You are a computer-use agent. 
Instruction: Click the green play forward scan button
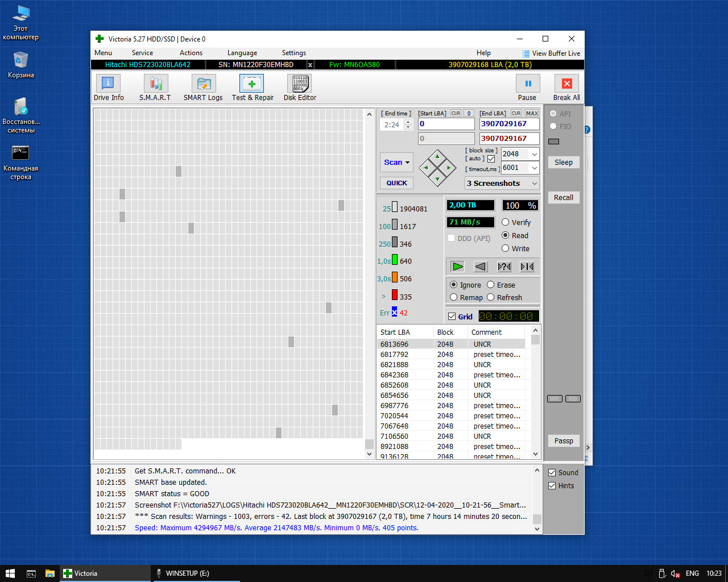tap(457, 267)
